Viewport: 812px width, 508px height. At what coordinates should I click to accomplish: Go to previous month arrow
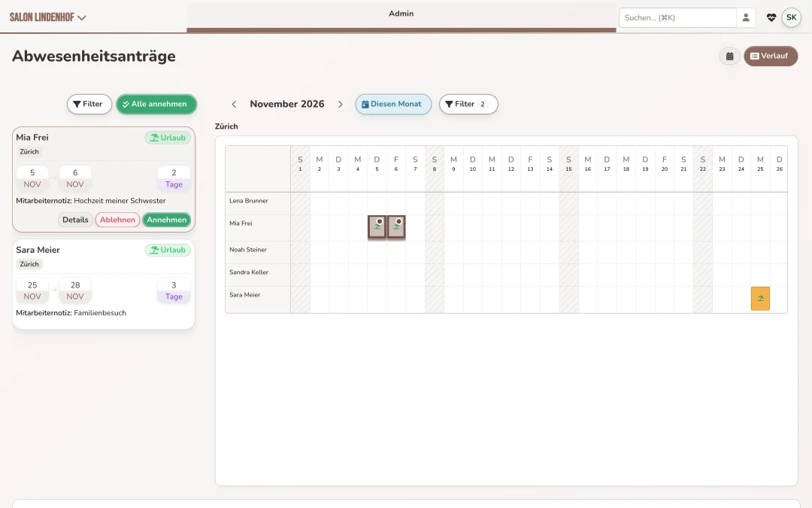(234, 104)
